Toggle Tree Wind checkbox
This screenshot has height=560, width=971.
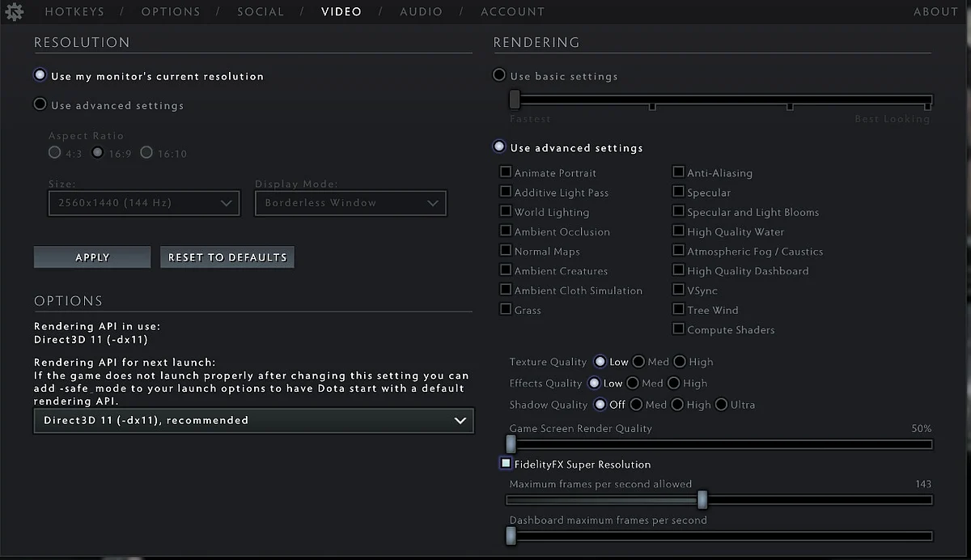[x=679, y=309]
